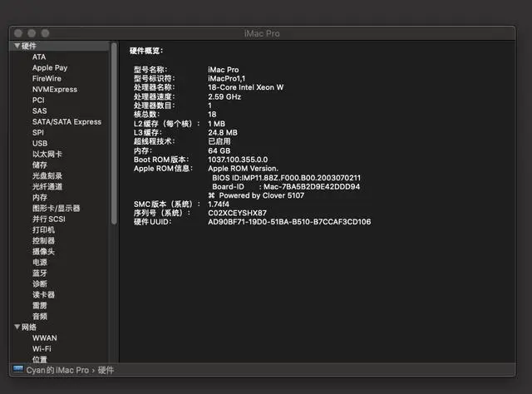Viewport: 532px width, 394px height.
Task: Click serial number C02XCEYSHX87
Action: click(237, 213)
